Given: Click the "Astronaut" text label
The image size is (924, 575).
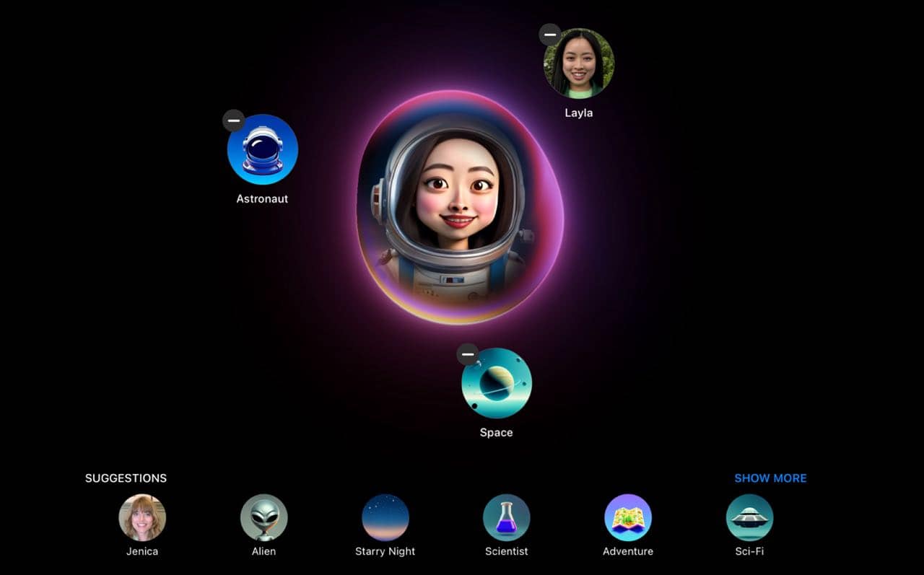Looking at the screenshot, I should click(x=262, y=199).
